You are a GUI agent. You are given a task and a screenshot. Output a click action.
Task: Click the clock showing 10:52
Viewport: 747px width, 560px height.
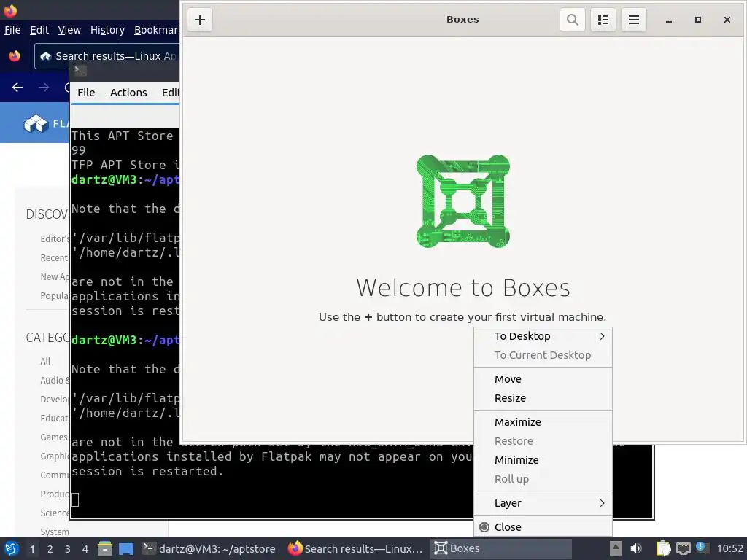(x=729, y=548)
